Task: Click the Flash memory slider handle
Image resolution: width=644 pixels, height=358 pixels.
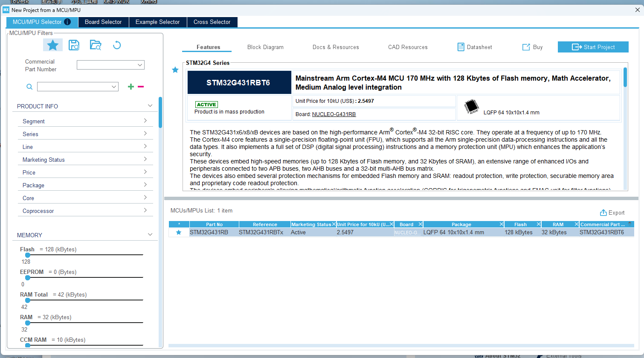Action: (28, 255)
